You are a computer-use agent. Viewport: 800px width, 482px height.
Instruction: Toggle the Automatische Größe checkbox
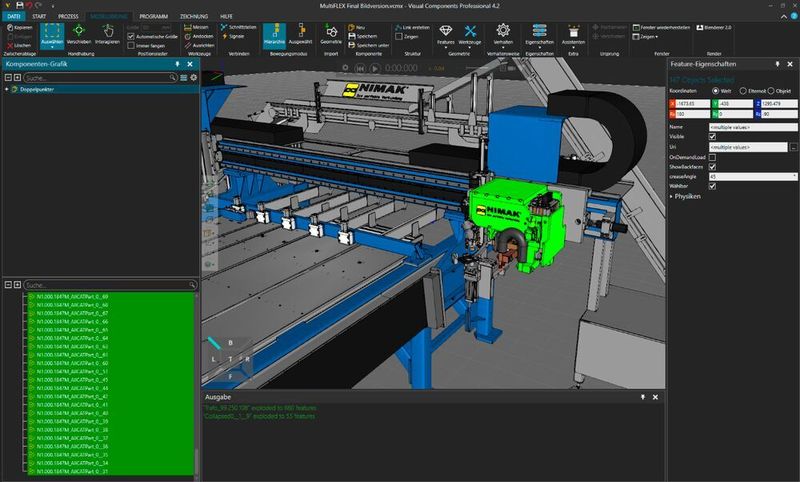[131, 36]
